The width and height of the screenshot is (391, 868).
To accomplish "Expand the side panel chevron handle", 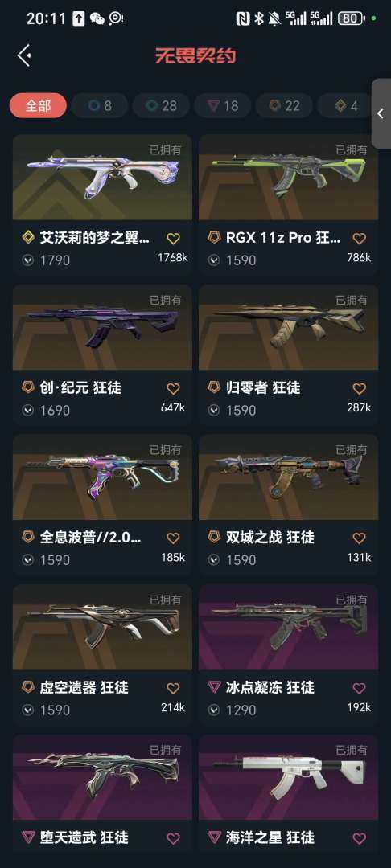I will [381, 113].
